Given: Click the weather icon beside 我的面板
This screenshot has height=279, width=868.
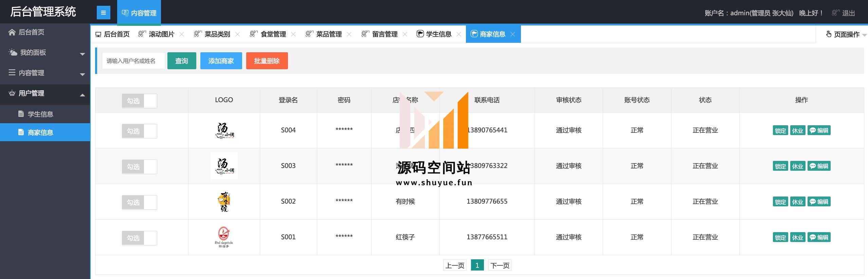Looking at the screenshot, I should click(x=13, y=52).
